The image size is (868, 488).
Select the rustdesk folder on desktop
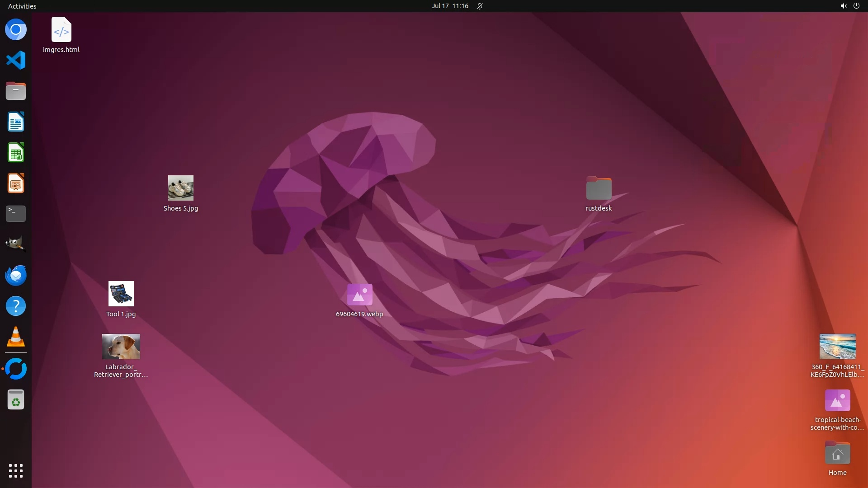click(599, 188)
